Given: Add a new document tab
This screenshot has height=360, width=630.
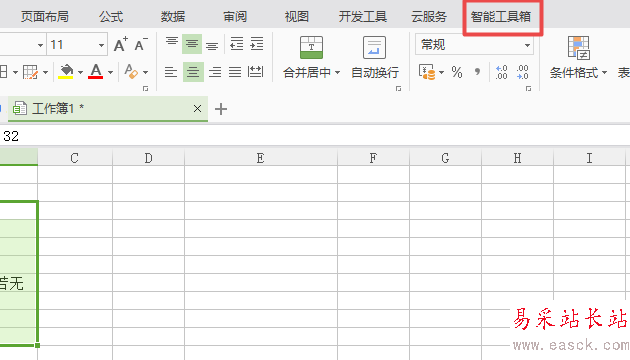Looking at the screenshot, I should pos(221,109).
